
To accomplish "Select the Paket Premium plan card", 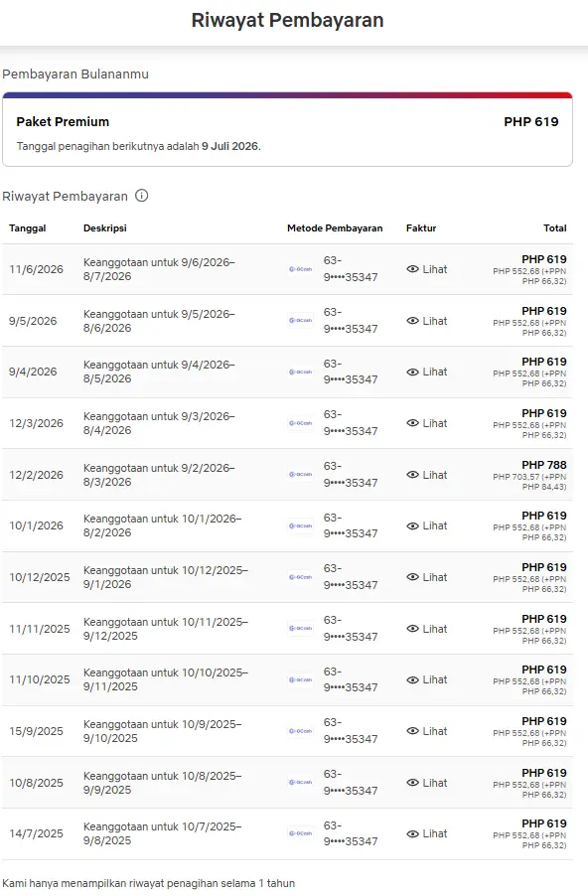I will coord(287,130).
